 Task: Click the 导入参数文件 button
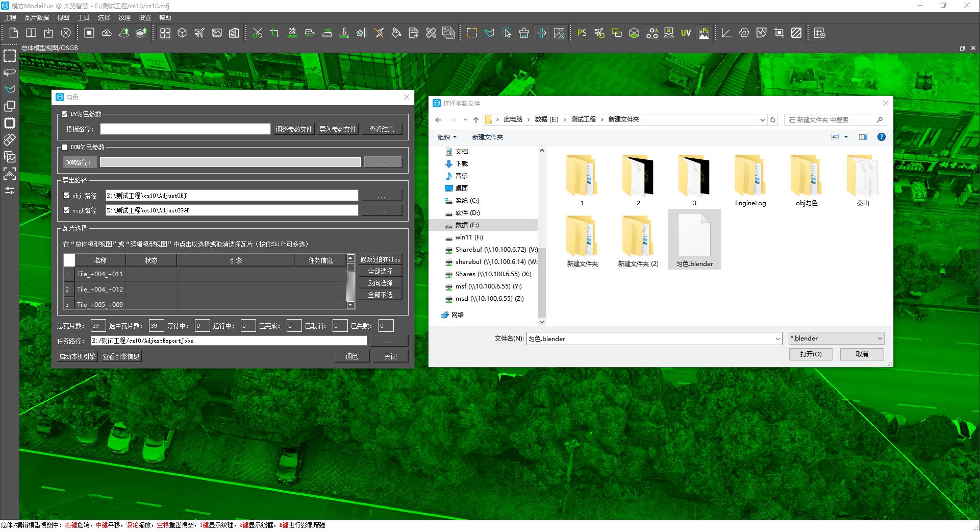tap(338, 129)
